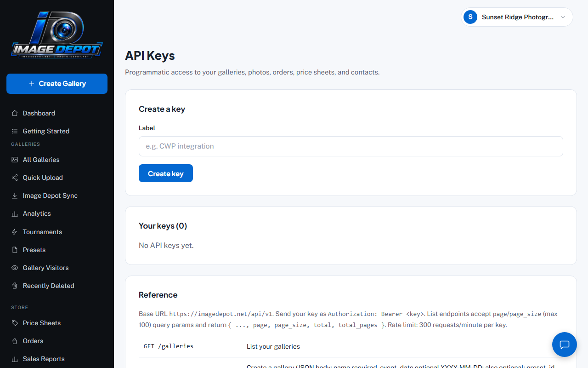Click the Getting Started checklist icon

(15, 131)
